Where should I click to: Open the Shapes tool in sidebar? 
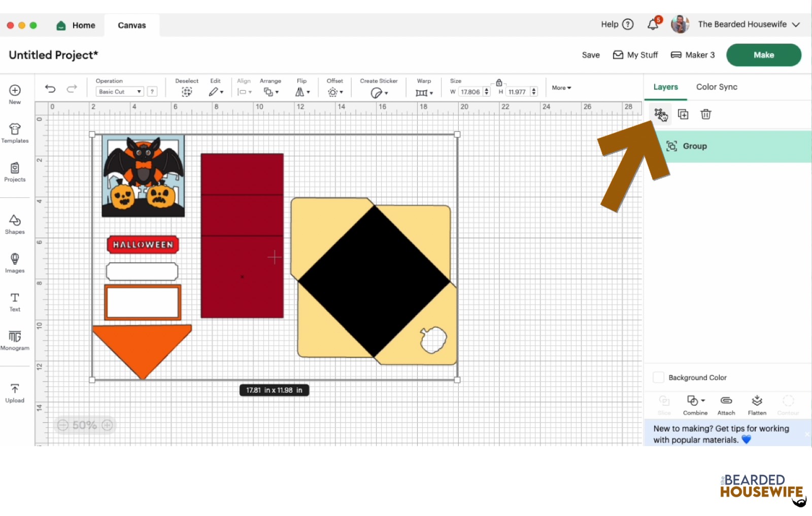[x=15, y=224]
